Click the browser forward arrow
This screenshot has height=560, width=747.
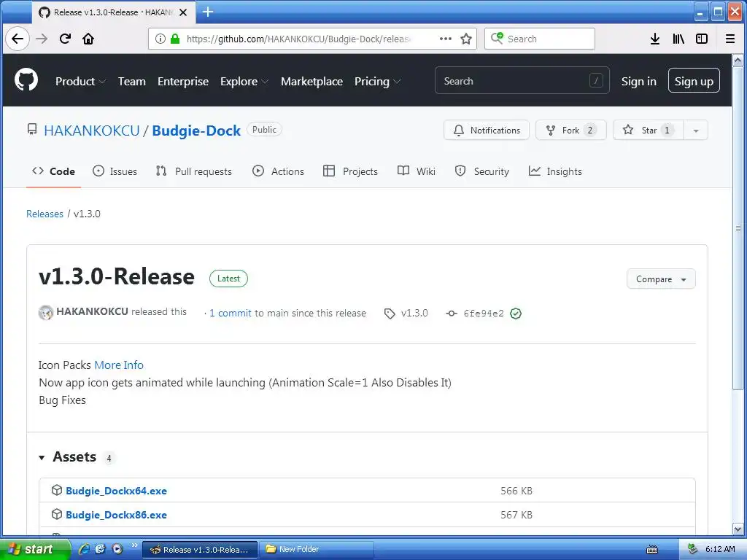tap(42, 39)
